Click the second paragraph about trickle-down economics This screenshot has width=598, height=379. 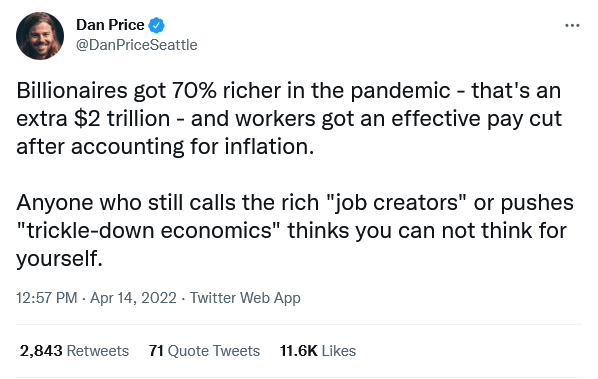[x=294, y=231]
